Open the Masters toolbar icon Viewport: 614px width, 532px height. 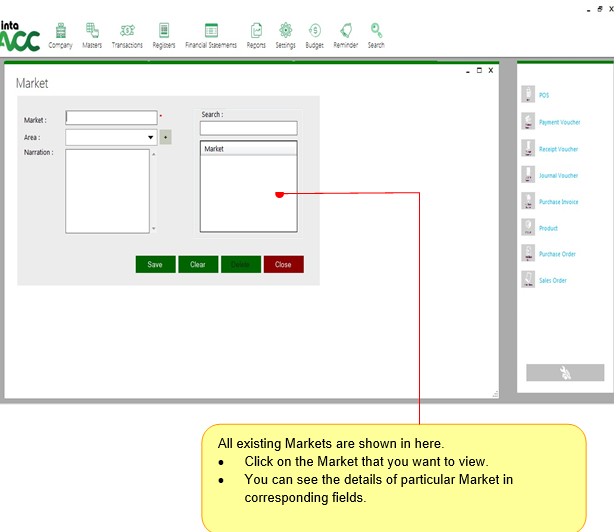tap(92, 31)
